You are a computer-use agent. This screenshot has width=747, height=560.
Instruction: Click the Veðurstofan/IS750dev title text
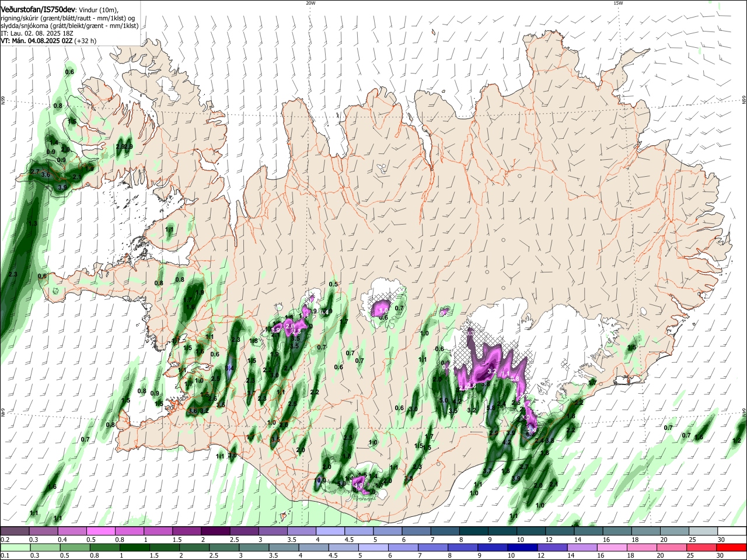coord(38,10)
